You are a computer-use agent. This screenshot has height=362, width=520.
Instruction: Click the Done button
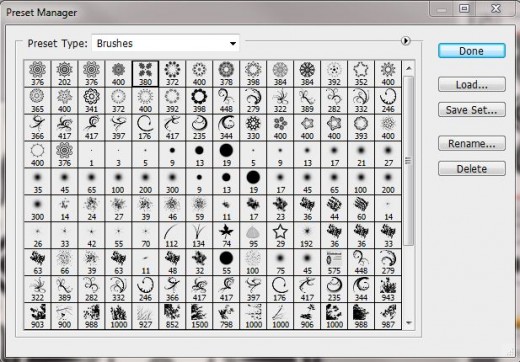point(472,51)
